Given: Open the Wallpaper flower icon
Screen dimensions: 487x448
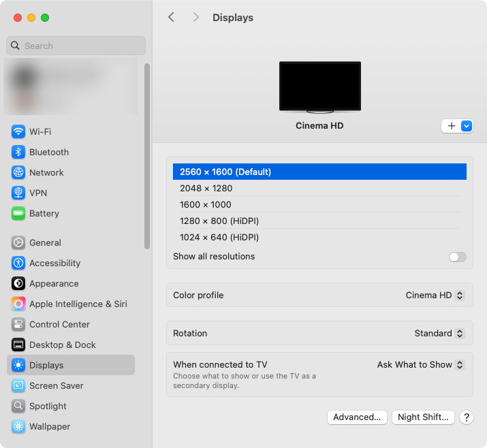Looking at the screenshot, I should click(18, 427).
